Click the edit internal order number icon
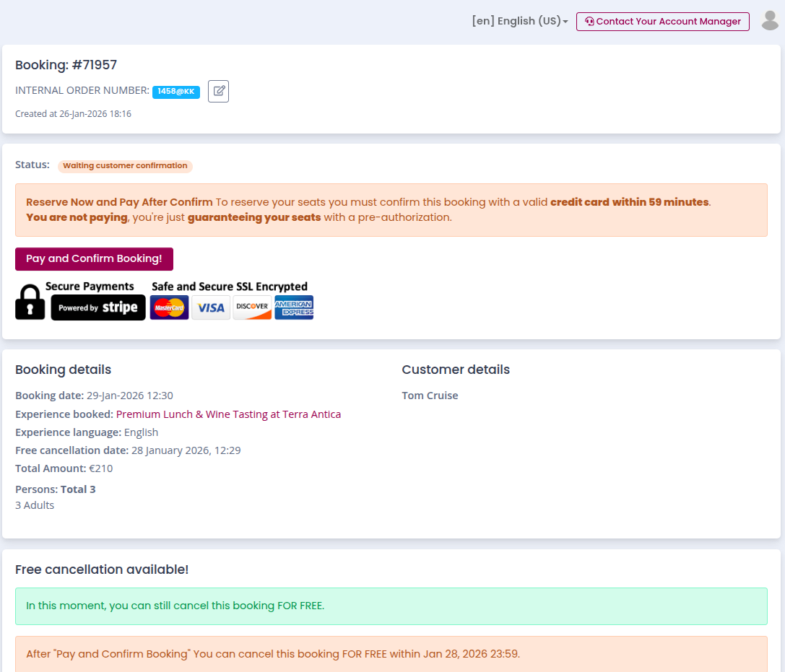 point(218,92)
